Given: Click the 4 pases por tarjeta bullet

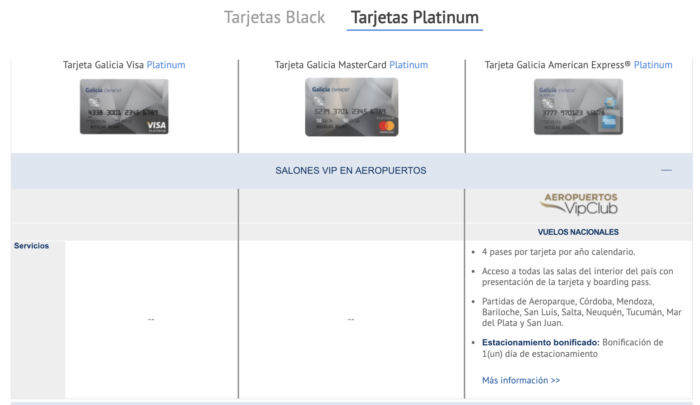Looking at the screenshot, I should coord(558,252).
